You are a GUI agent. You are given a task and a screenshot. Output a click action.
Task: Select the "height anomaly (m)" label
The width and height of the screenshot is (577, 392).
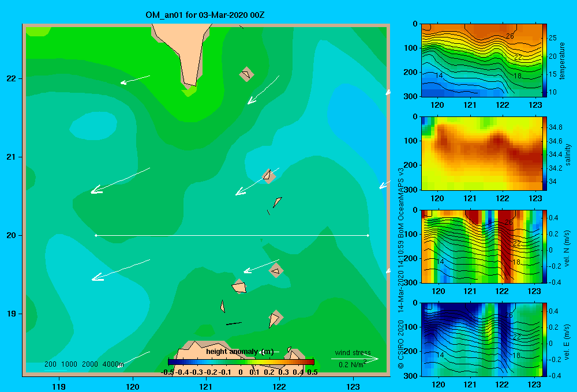click(240, 352)
